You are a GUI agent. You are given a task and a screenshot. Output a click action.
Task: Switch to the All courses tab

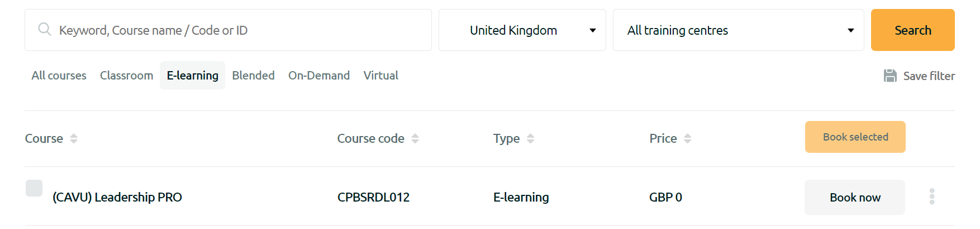(x=59, y=76)
